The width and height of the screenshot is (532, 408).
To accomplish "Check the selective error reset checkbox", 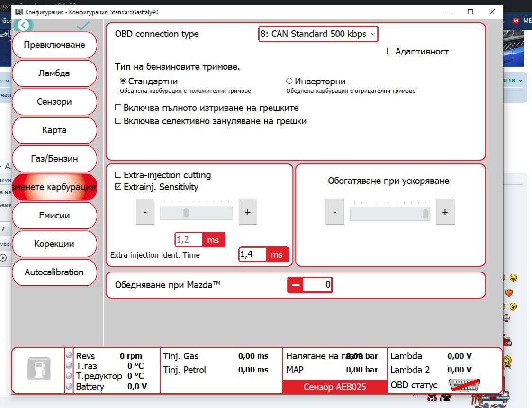I will tap(118, 121).
